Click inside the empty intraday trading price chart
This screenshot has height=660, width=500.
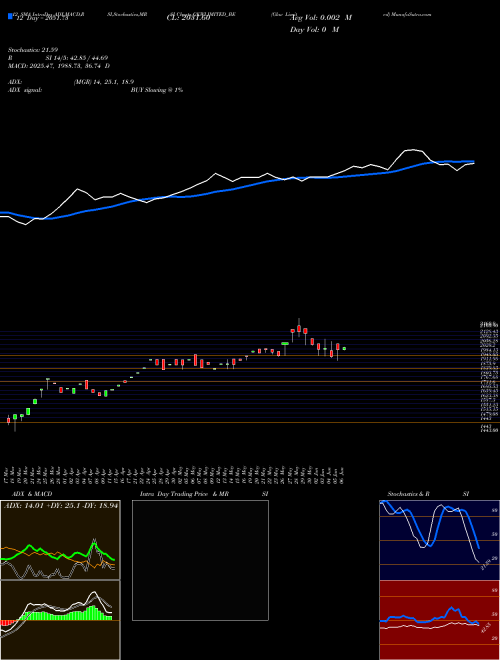point(200,560)
